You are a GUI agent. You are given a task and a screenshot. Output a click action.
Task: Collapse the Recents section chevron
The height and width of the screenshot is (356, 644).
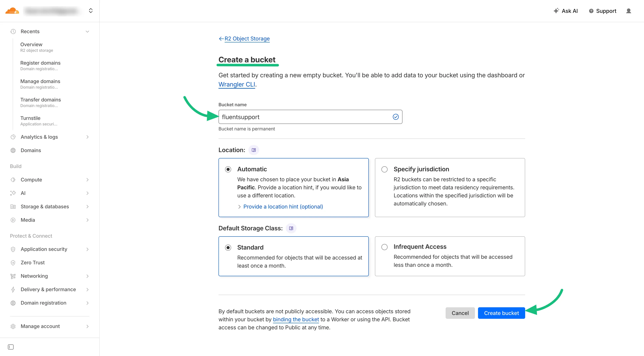pyautogui.click(x=87, y=31)
